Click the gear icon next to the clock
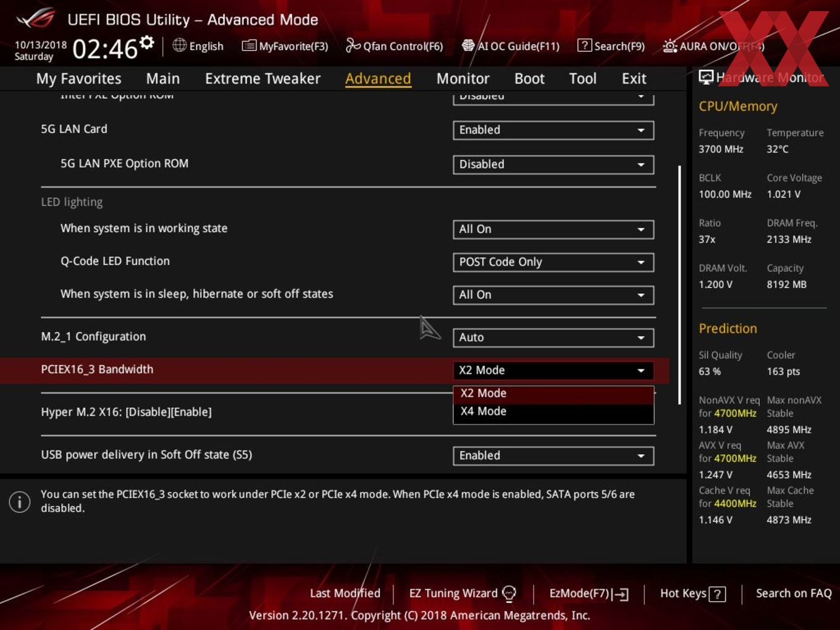 (146, 42)
